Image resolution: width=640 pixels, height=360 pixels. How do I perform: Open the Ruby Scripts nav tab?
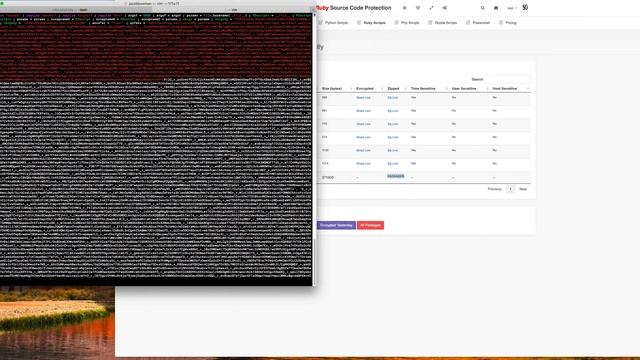tap(374, 23)
